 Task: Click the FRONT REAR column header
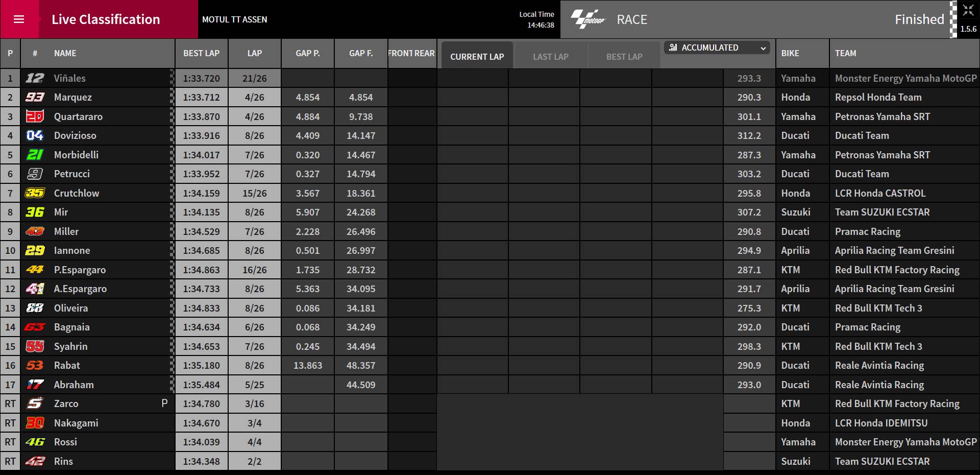click(x=411, y=53)
